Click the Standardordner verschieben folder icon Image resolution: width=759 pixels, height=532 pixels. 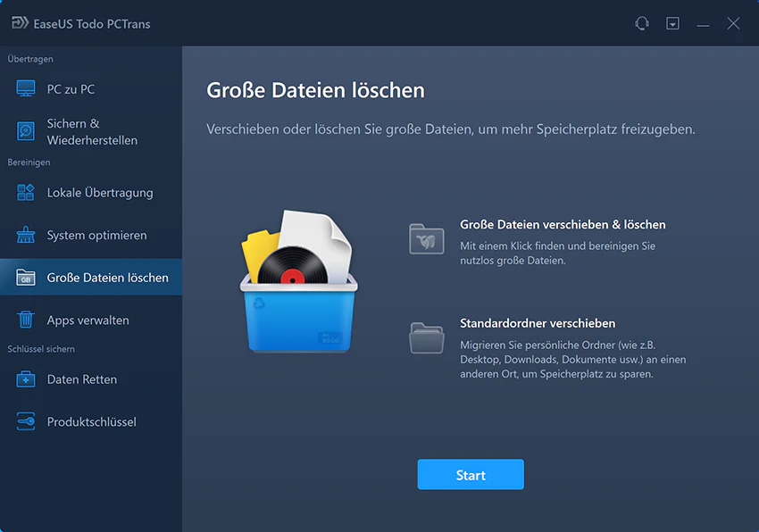pos(426,339)
